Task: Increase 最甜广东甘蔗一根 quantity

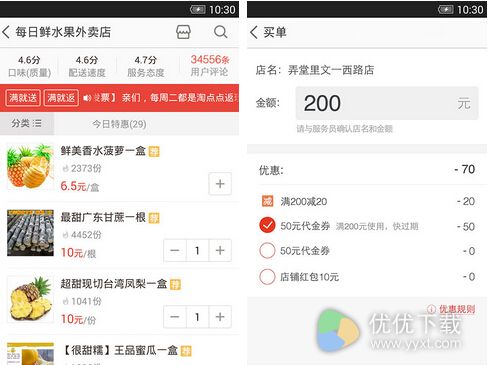Action: [x=220, y=250]
